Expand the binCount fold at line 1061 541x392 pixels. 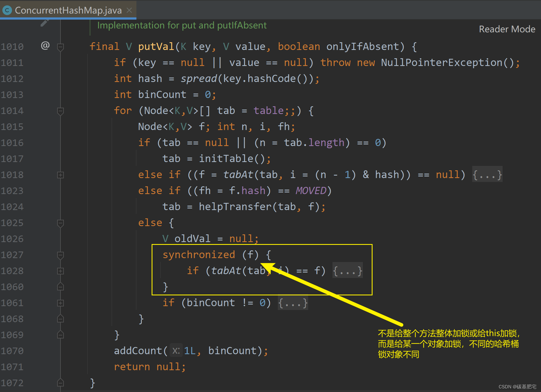pos(60,303)
